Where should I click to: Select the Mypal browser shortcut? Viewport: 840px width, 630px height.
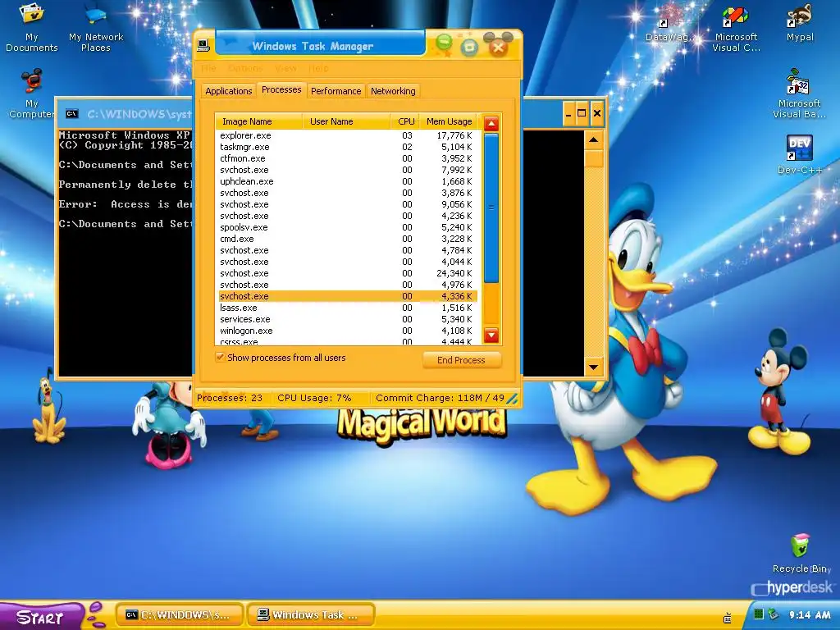(799, 24)
